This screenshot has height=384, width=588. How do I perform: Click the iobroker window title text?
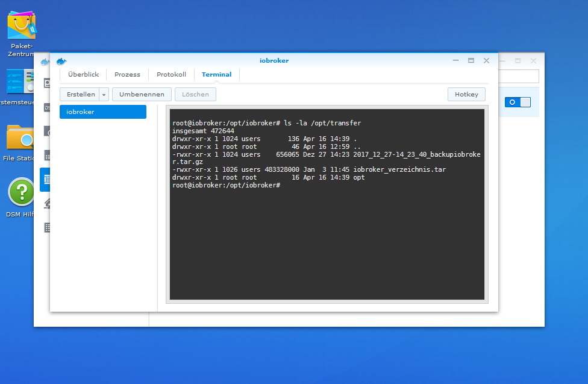tap(274, 61)
